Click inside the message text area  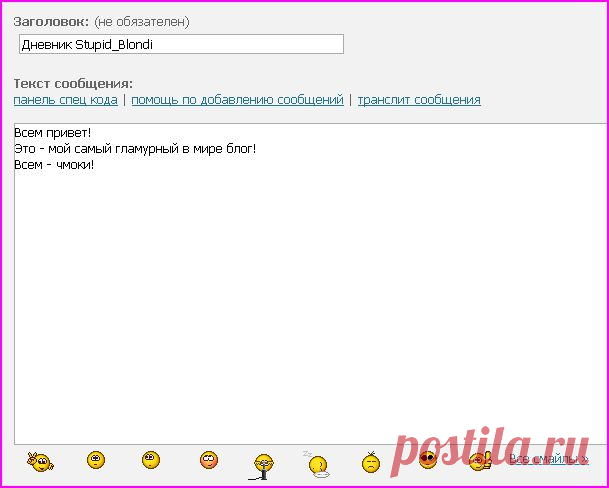(x=311, y=284)
